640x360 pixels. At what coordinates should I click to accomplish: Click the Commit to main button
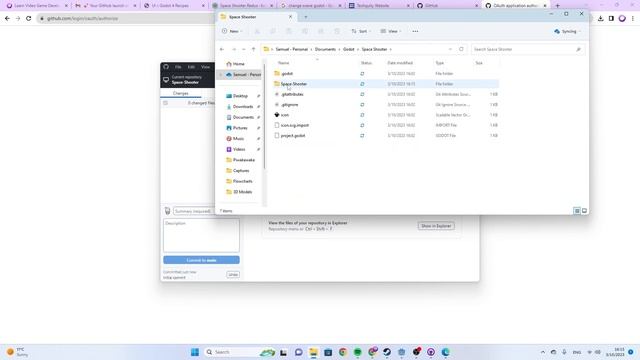pos(201,260)
